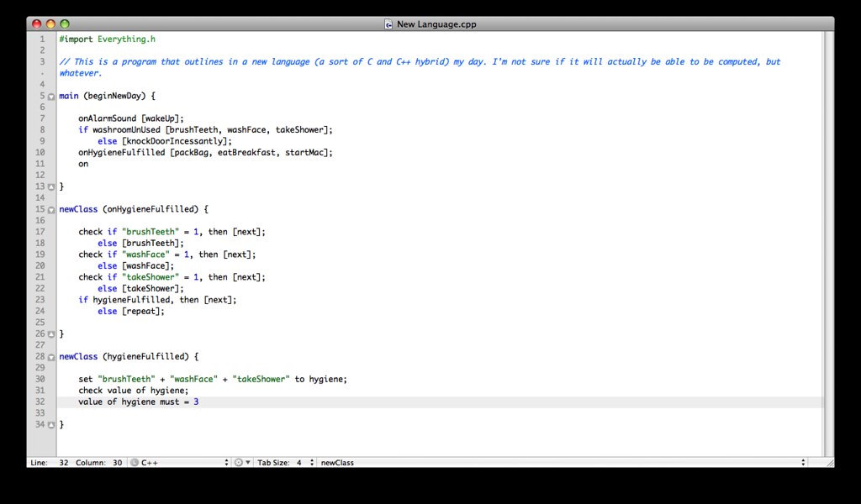Click the yellow minimize window button
This screenshot has height=504, width=861.
click(x=50, y=24)
